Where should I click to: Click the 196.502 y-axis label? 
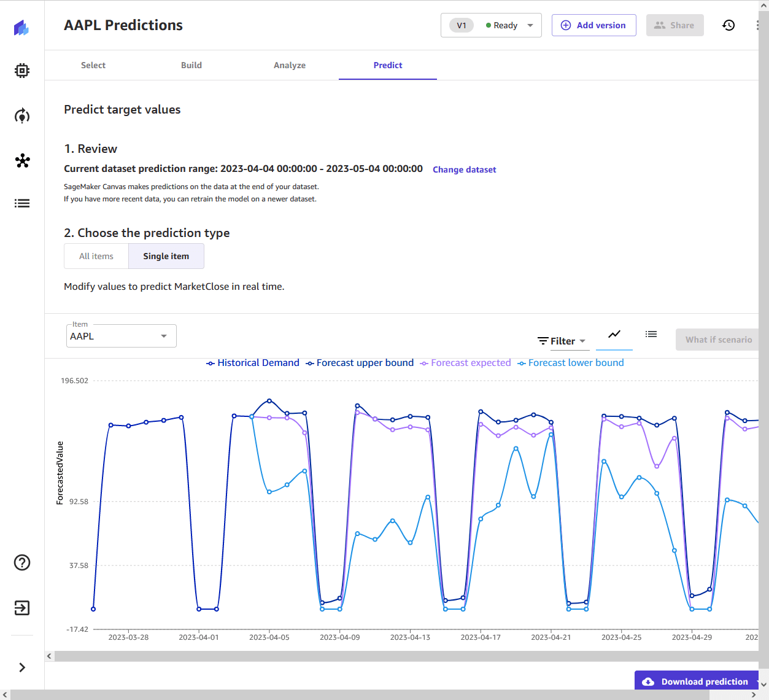74,381
